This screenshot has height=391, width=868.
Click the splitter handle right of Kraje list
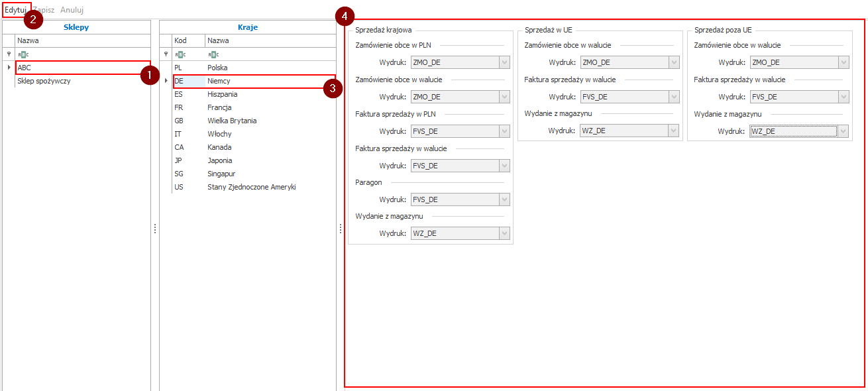click(x=341, y=228)
